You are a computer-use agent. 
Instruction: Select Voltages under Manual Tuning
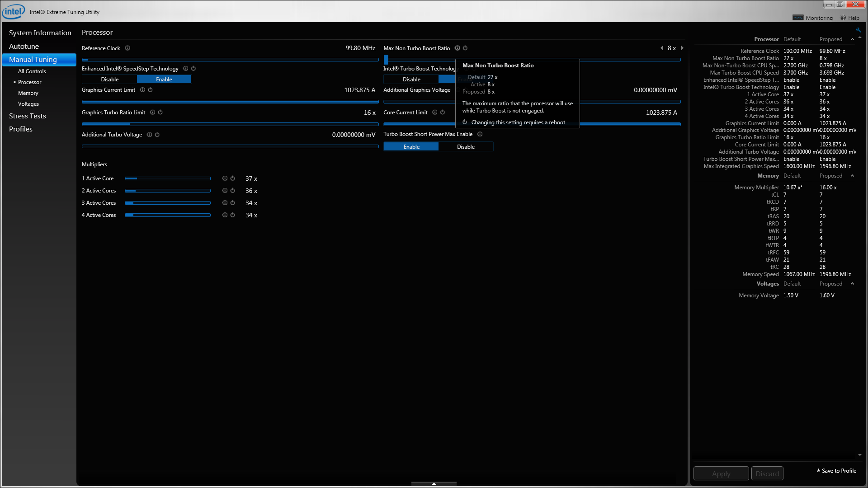pyautogui.click(x=28, y=104)
